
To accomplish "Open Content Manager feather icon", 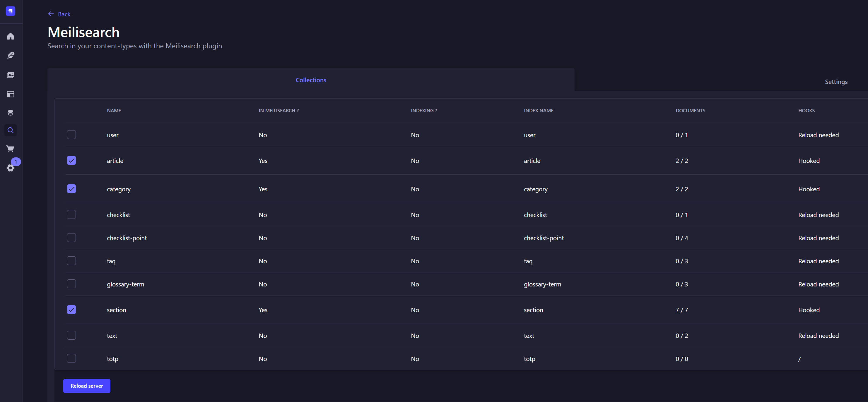I will [x=11, y=55].
